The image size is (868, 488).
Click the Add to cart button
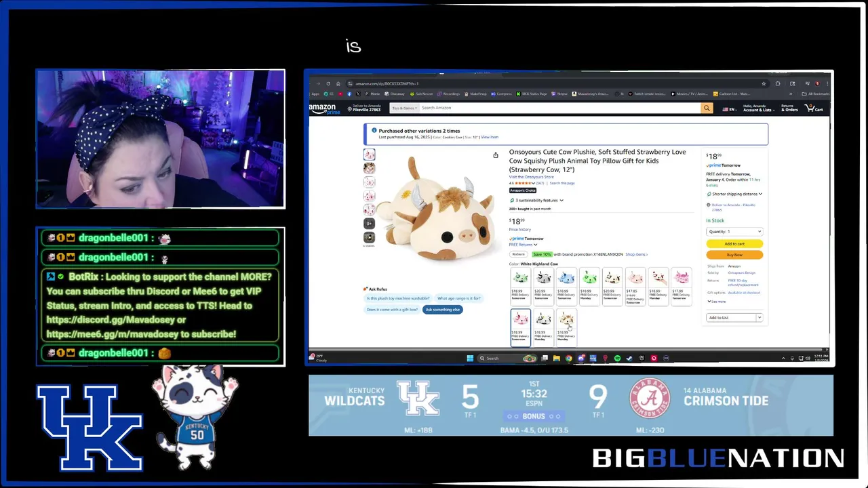pyautogui.click(x=734, y=243)
